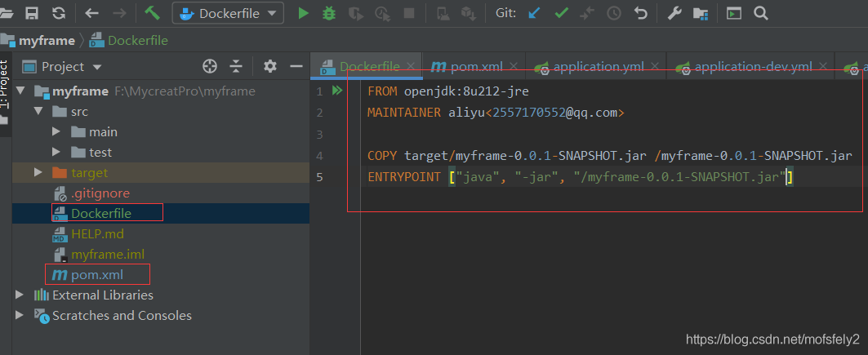Click the locate-in-project target icon

210,66
